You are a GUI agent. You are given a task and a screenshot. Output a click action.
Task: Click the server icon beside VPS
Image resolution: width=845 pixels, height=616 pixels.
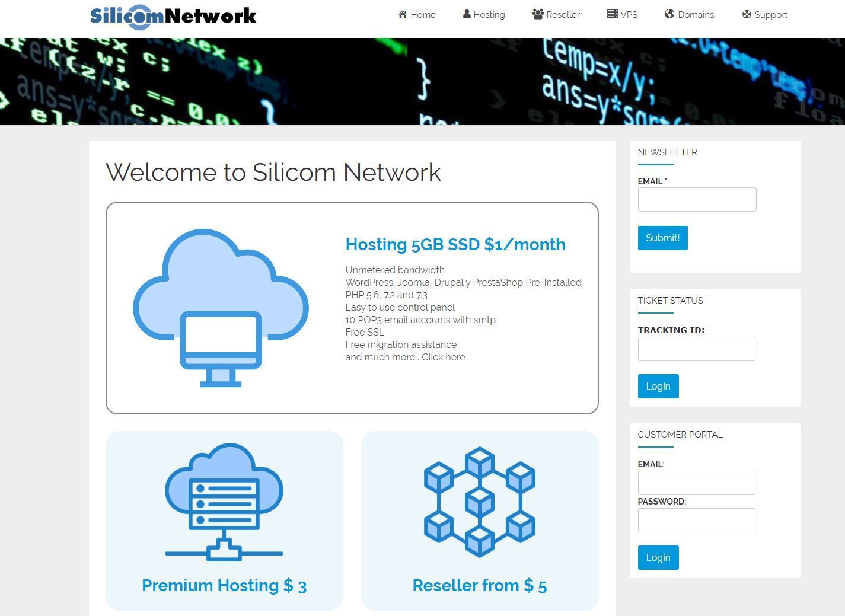tap(613, 14)
